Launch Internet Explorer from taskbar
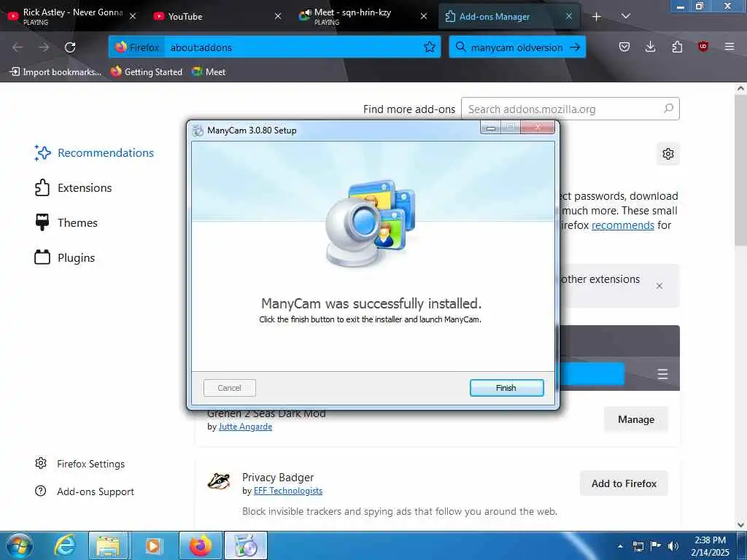Image resolution: width=747 pixels, height=560 pixels. point(64,545)
